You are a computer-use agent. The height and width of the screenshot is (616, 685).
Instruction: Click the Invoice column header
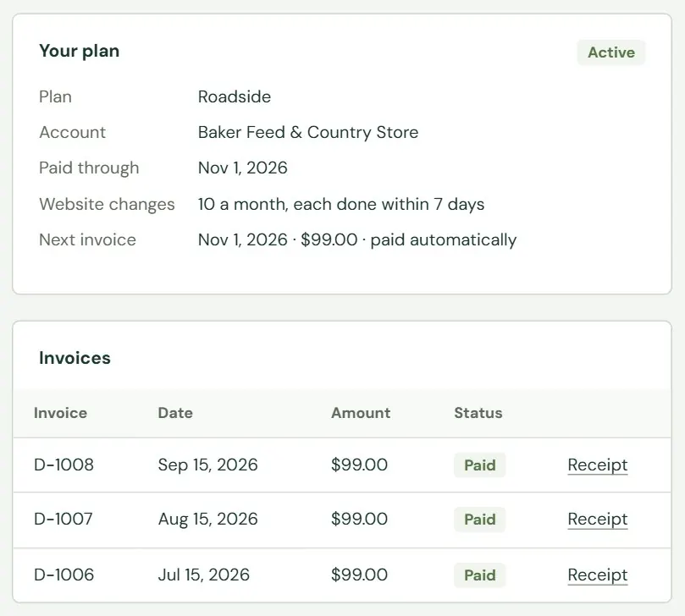pos(60,413)
